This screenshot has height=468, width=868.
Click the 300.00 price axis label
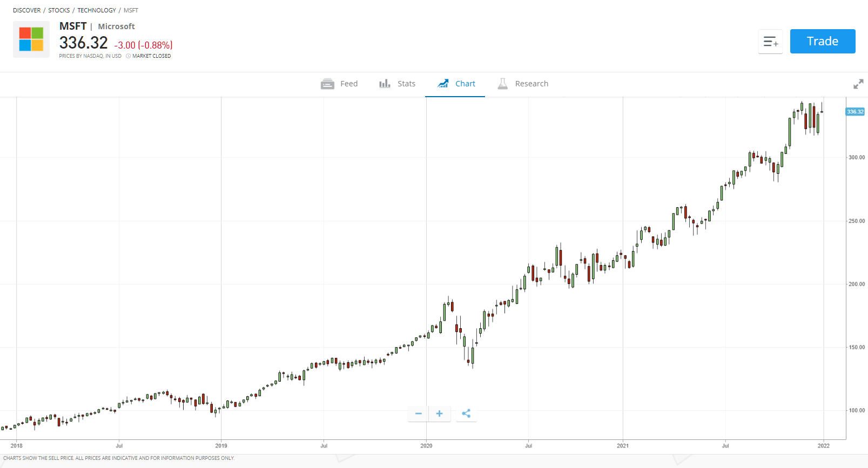point(857,158)
